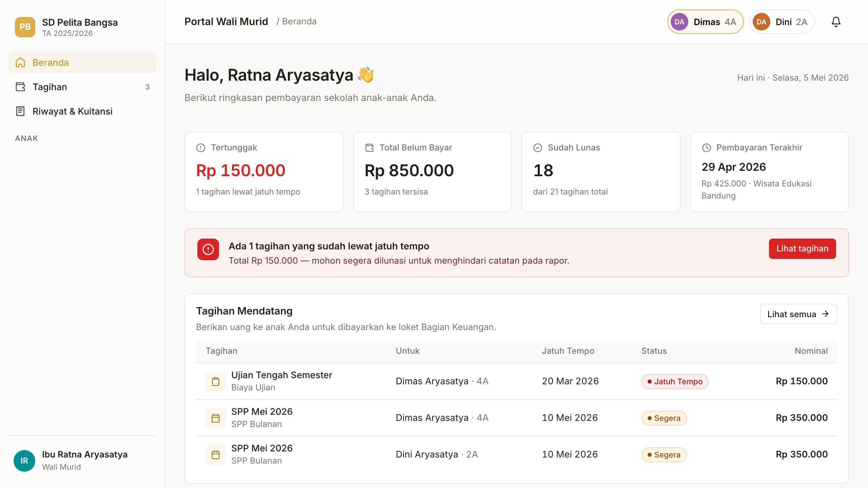Open Beranda in the sidebar
Image resolution: width=868 pixels, height=488 pixels.
82,62
